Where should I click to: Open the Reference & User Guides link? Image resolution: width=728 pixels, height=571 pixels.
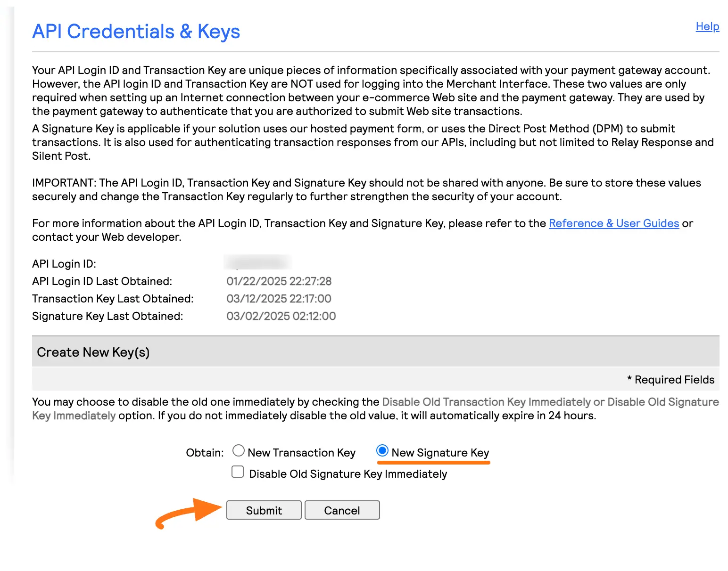pyautogui.click(x=613, y=223)
